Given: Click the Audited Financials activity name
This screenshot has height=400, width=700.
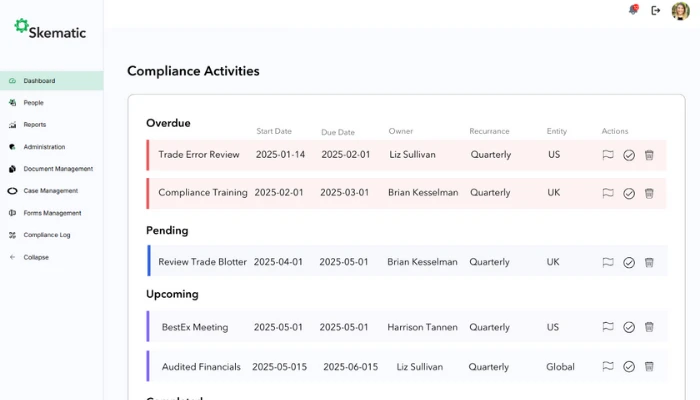Looking at the screenshot, I should click(200, 367).
